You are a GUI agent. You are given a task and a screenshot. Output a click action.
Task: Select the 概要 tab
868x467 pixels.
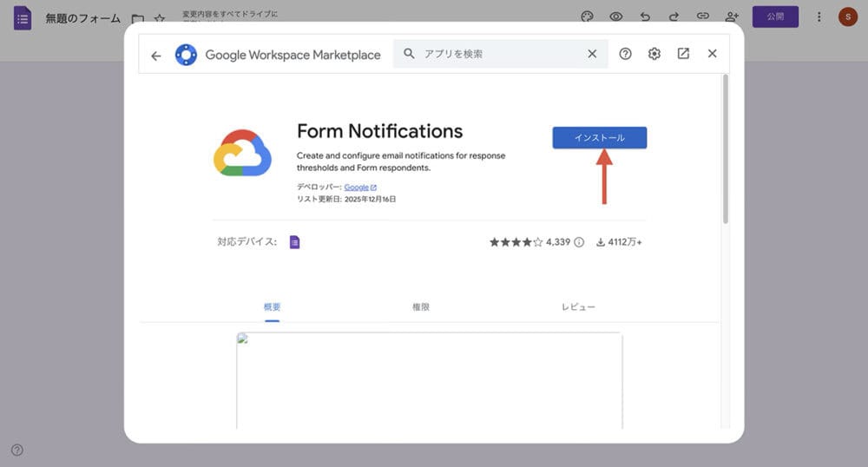(x=272, y=307)
